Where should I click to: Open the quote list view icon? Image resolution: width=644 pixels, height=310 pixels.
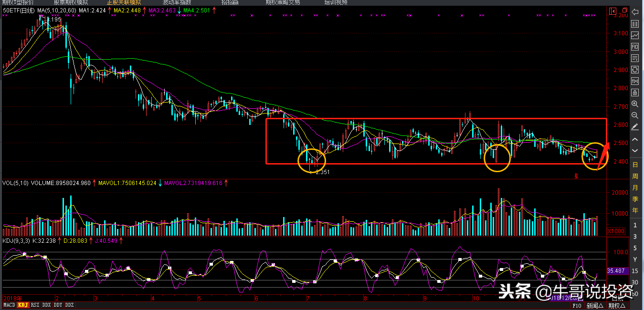tap(635, 24)
